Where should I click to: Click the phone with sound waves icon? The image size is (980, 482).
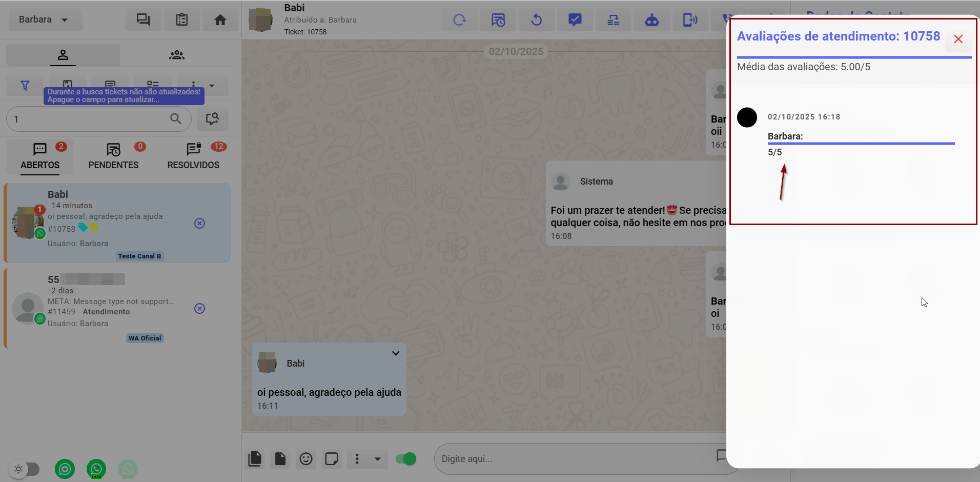coord(690,20)
